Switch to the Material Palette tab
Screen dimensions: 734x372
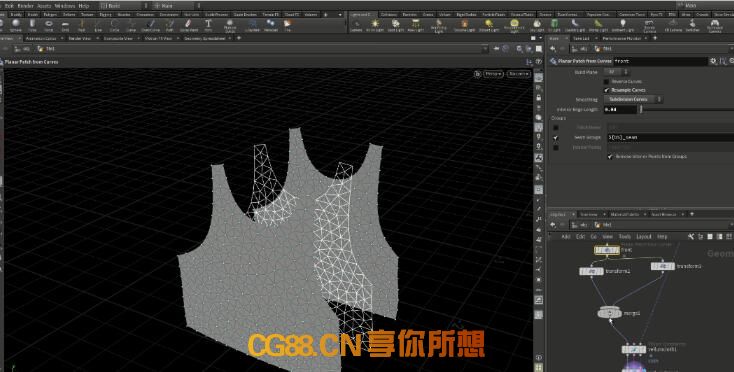pos(625,214)
